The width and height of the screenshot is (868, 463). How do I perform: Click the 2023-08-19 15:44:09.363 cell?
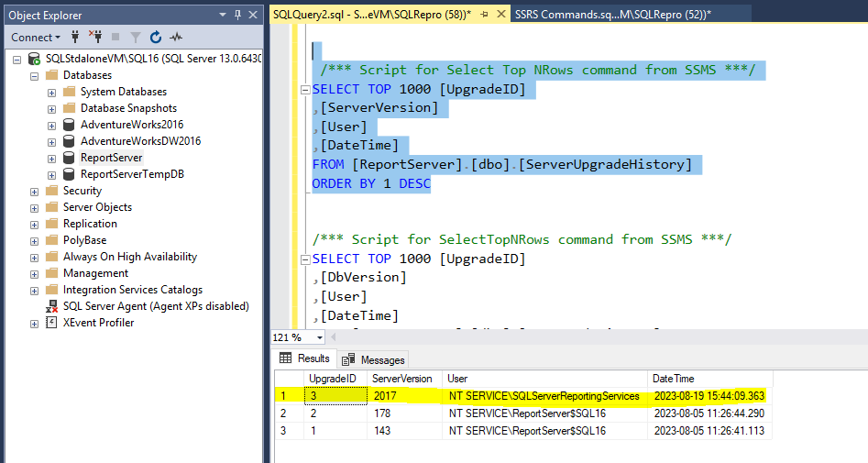pyautogui.click(x=709, y=396)
